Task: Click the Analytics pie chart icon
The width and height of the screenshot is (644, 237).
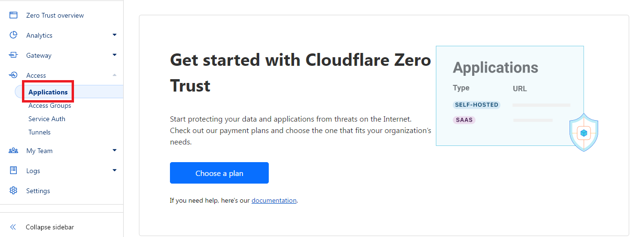Action: [13, 35]
